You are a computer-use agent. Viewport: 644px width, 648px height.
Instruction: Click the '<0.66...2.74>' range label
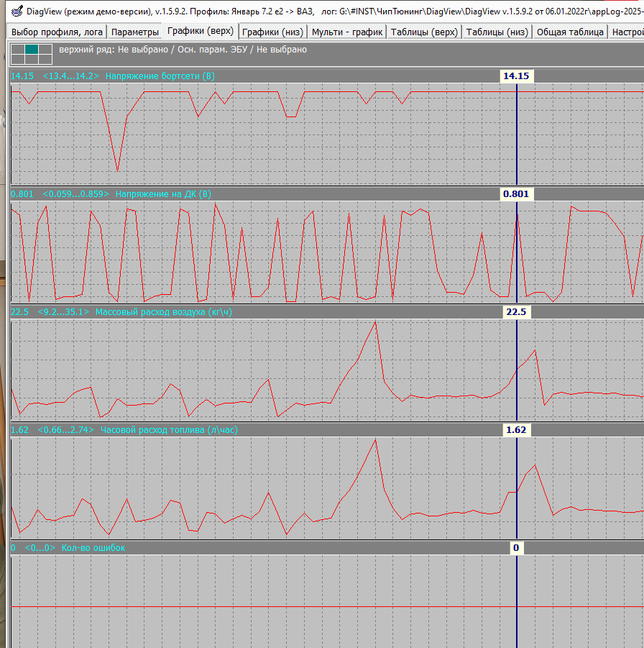point(65,430)
